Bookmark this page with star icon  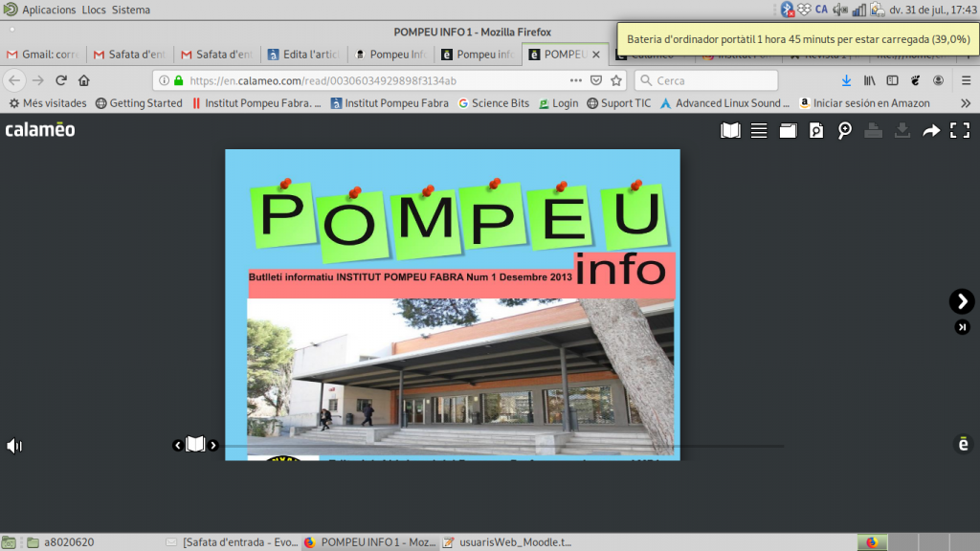pyautogui.click(x=617, y=81)
